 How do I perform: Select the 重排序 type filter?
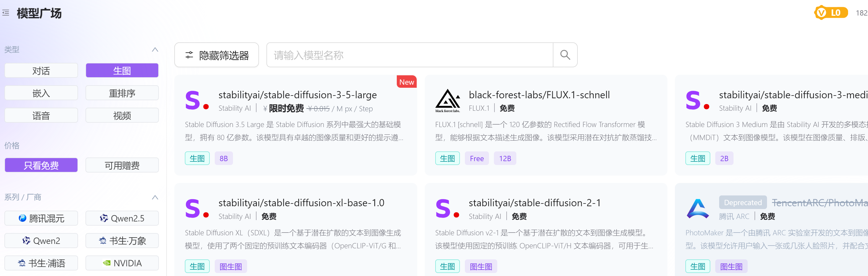click(122, 93)
